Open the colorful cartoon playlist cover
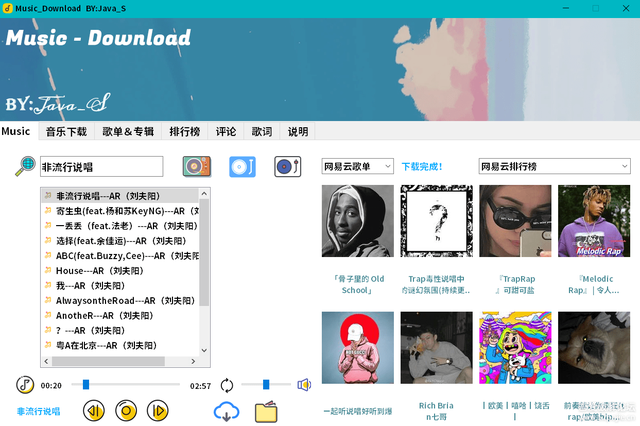This screenshot has height=426, width=640. (515, 348)
